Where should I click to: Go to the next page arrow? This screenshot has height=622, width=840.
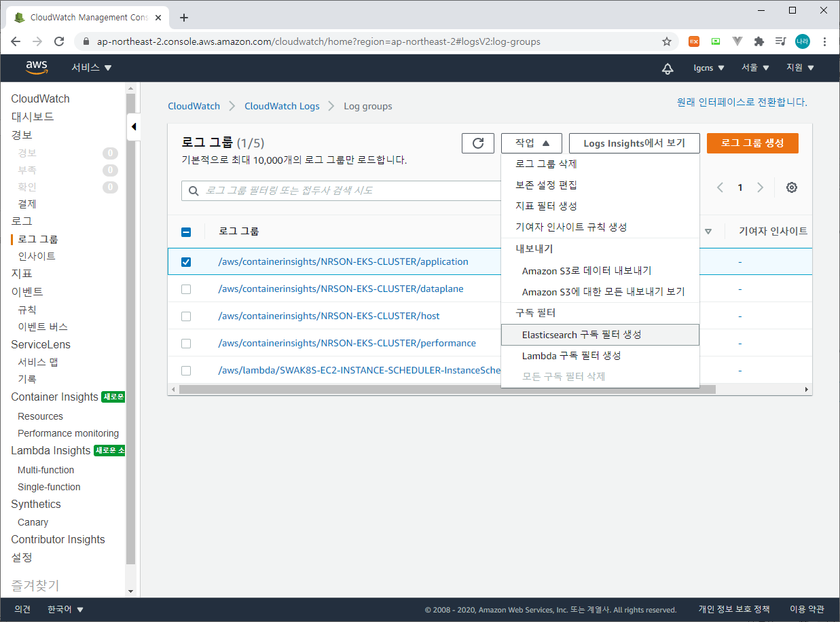point(760,187)
